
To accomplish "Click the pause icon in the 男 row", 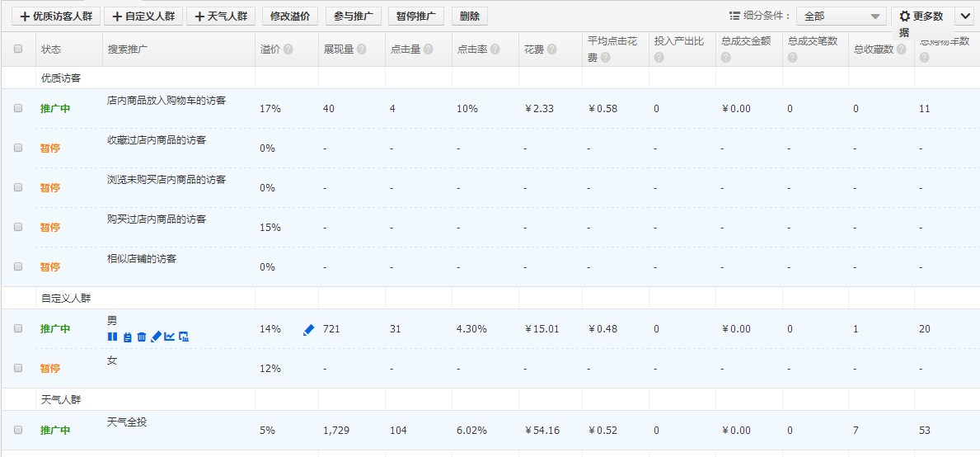I will 112,337.
